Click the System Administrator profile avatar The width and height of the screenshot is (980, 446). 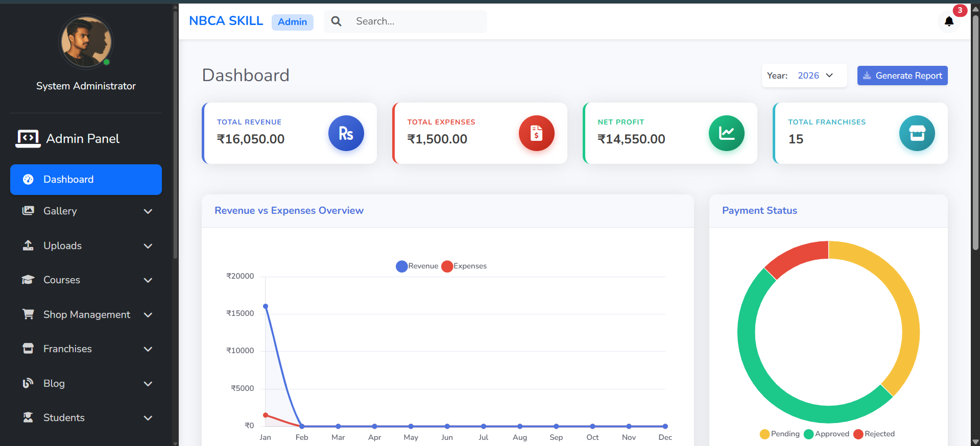pyautogui.click(x=86, y=42)
